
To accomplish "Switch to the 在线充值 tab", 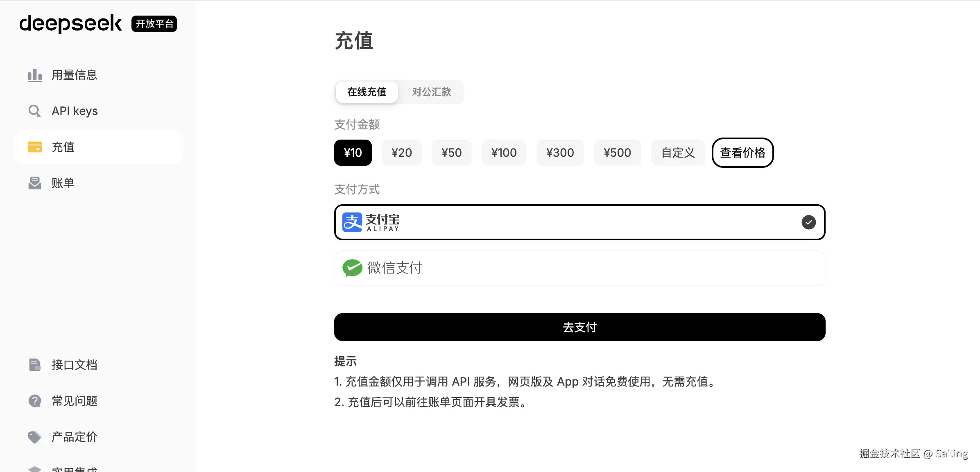I will pos(367,92).
